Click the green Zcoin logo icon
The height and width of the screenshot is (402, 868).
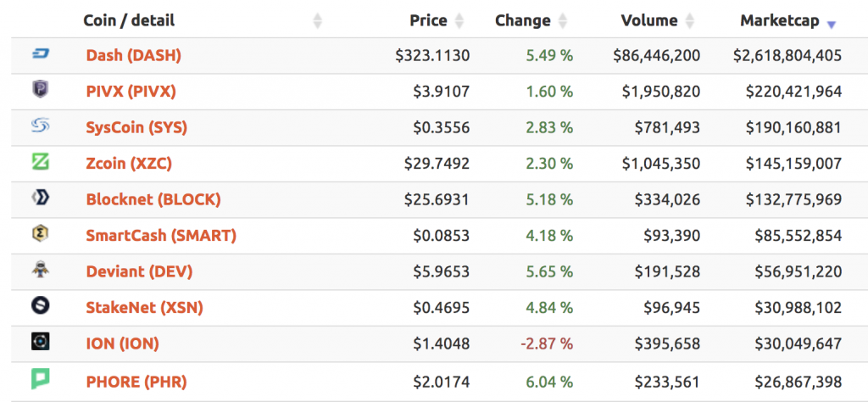[x=41, y=162]
